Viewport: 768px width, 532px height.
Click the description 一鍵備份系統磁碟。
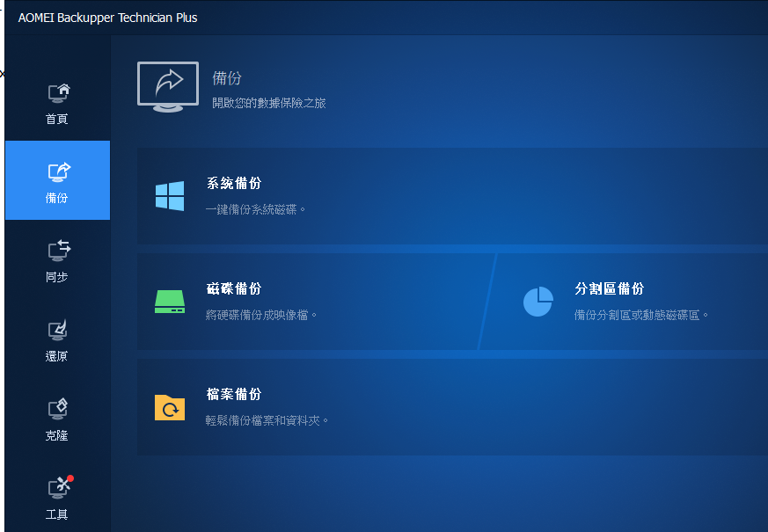pos(256,209)
